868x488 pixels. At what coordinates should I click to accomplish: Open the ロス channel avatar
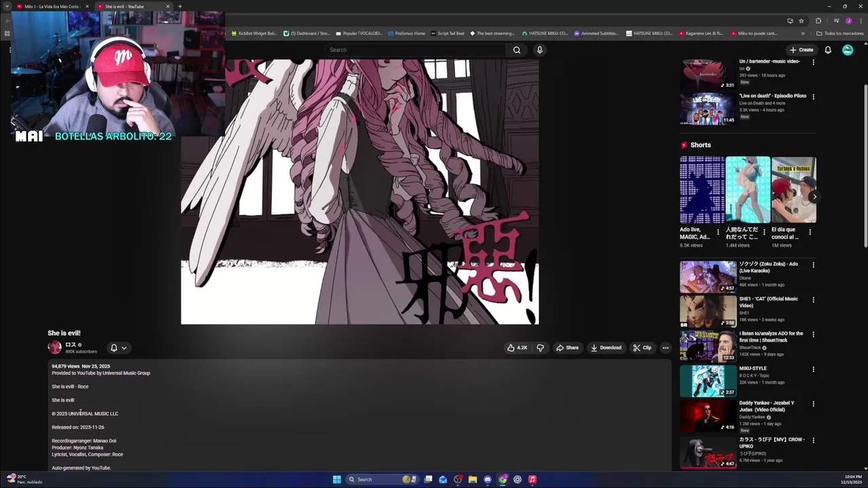pyautogui.click(x=54, y=348)
